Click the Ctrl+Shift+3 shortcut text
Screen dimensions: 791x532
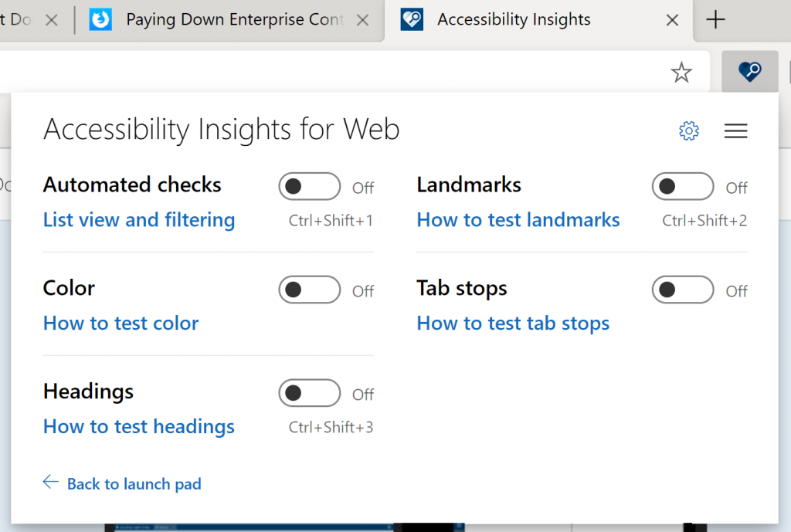point(331,428)
